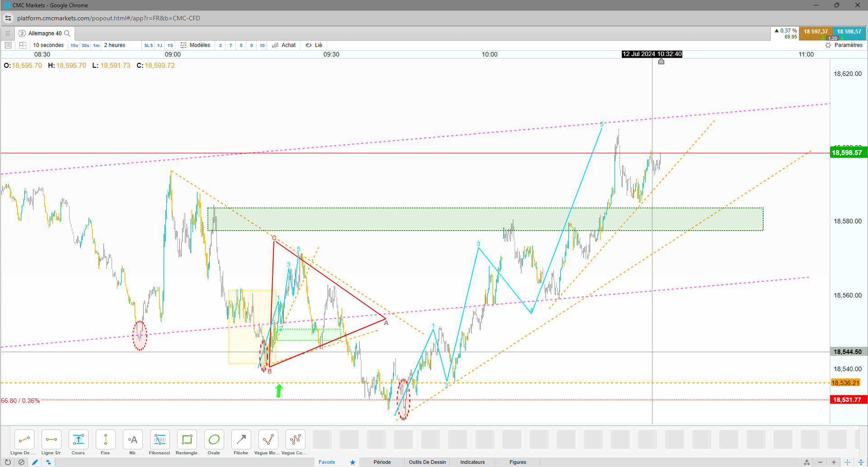This screenshot has width=868, height=467.
Task: Open the hamburger menu left of the tab
Action: 8,33
